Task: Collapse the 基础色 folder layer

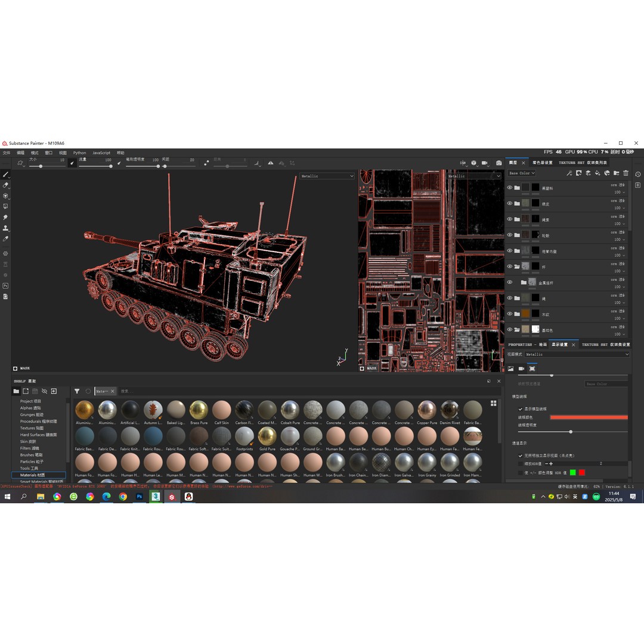Action: (x=517, y=330)
